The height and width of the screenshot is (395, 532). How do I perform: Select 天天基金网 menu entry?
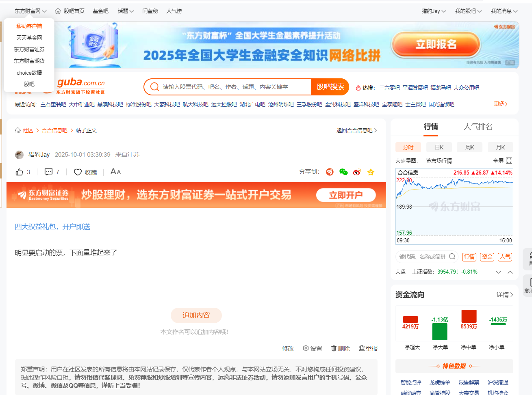(x=29, y=38)
